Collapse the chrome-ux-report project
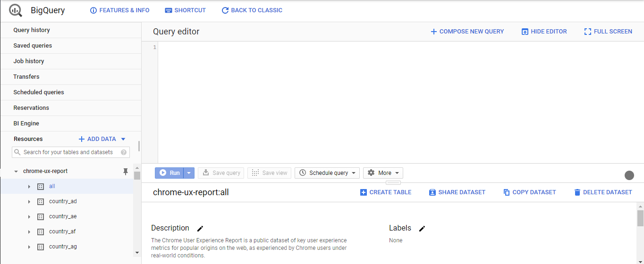 click(16, 172)
